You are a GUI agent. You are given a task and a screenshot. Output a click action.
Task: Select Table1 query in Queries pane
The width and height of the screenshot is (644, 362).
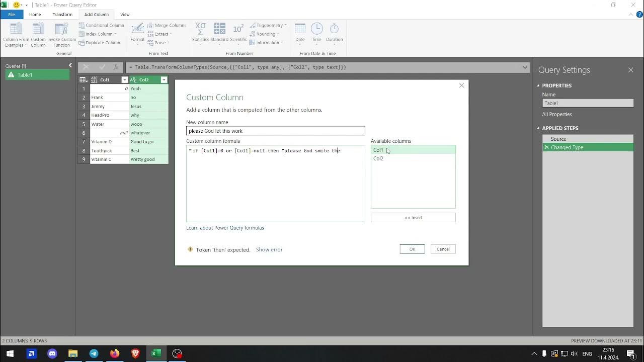[x=38, y=75]
